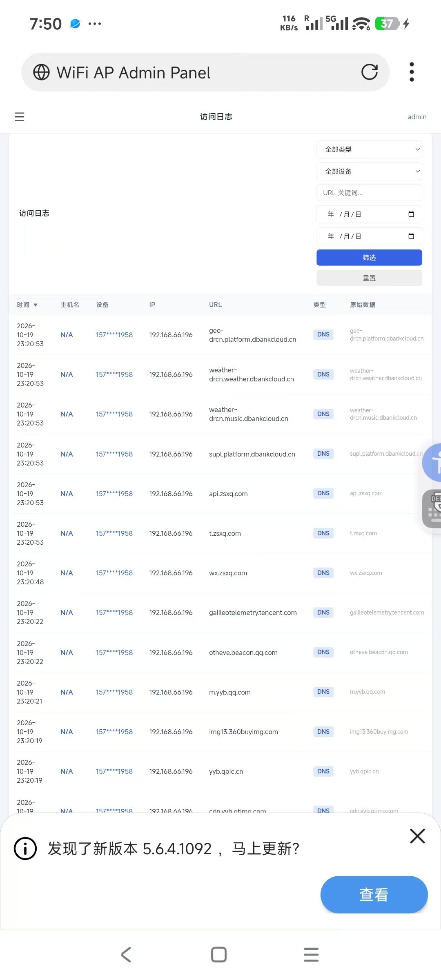Open calendar picker for the start date
The width and height of the screenshot is (441, 980).
pyautogui.click(x=411, y=214)
